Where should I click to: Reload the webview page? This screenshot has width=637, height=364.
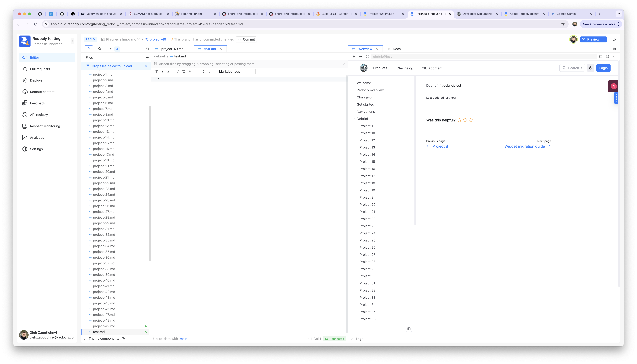[x=367, y=56]
